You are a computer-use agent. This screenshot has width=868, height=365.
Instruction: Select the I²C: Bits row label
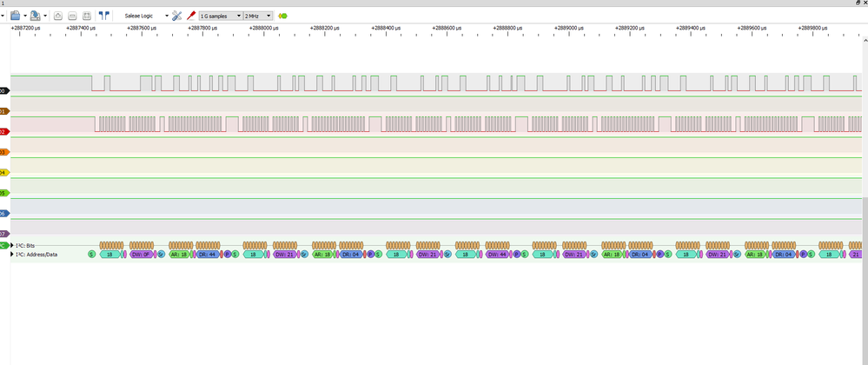click(x=25, y=245)
